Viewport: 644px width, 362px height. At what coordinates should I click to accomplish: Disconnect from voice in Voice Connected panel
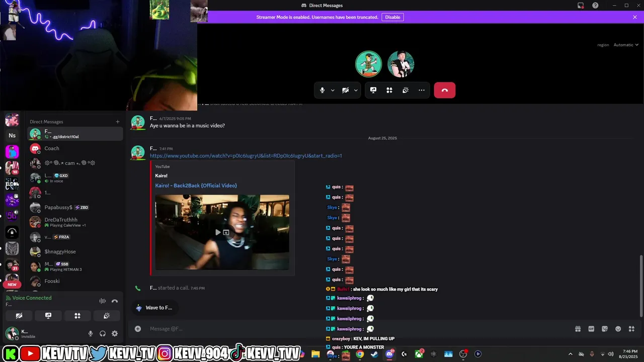115,301
